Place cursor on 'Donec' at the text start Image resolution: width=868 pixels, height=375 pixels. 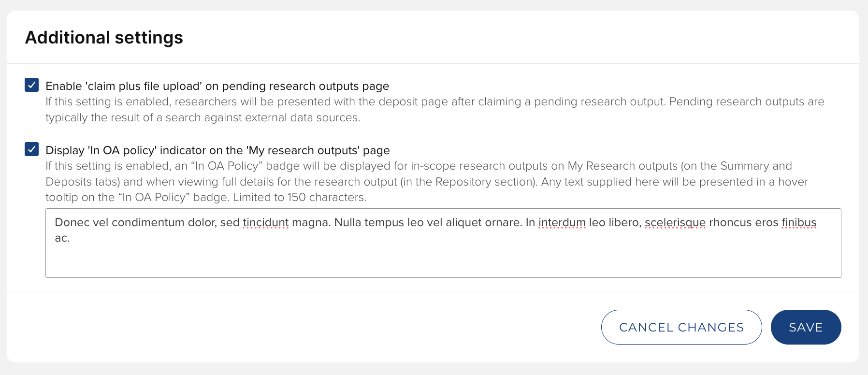69,223
